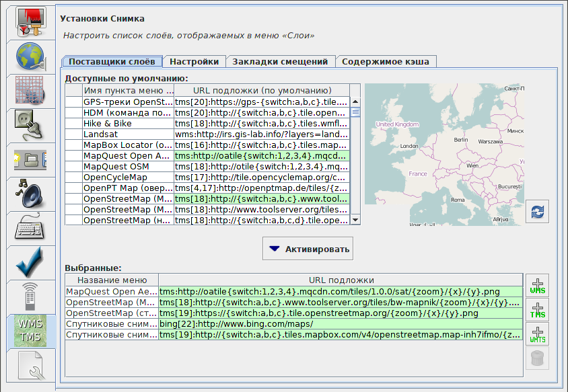Viewport: 568px width, 392px height.
Task: Open the plugins plug icon
Action: (31, 125)
